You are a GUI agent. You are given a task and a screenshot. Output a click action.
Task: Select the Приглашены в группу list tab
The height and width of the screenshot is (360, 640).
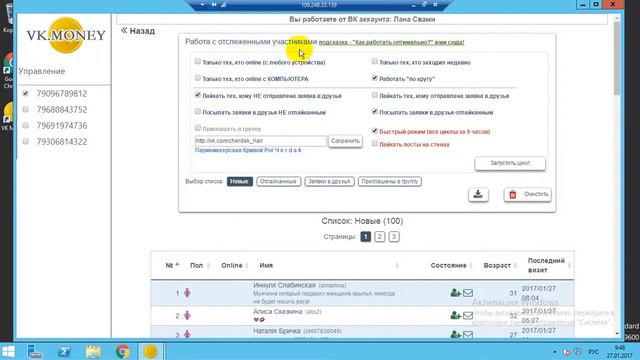(x=390, y=181)
